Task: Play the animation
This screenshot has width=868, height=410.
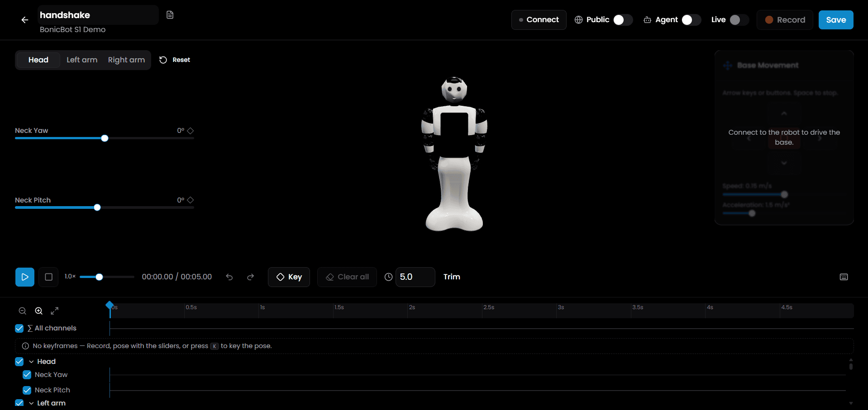Action: [x=25, y=277]
